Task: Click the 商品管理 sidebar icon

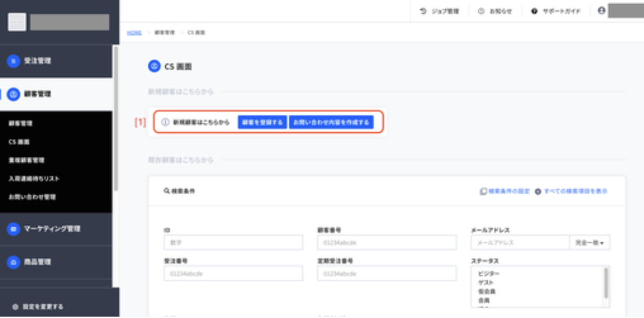Action: click(x=13, y=262)
